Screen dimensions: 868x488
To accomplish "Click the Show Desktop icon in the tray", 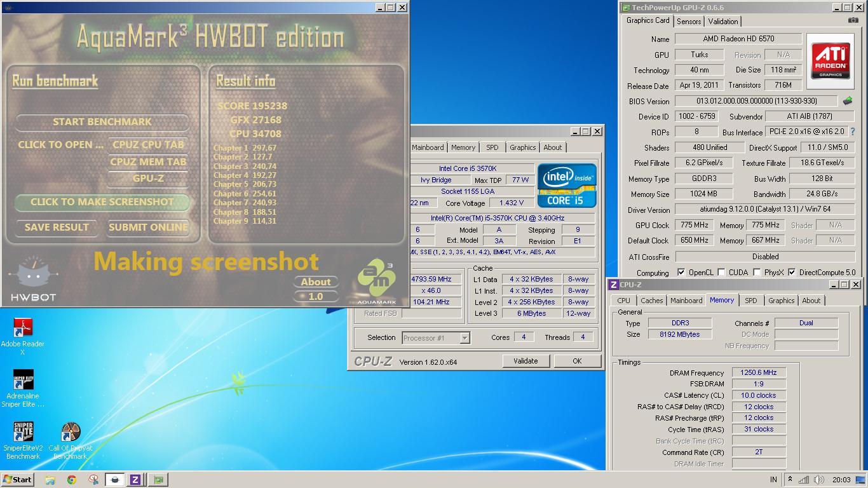I will point(860,480).
